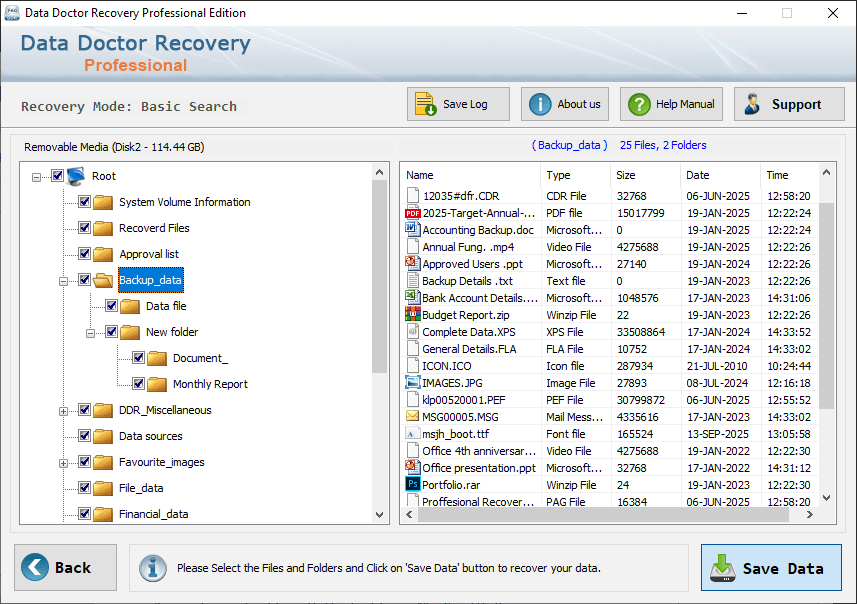Click the Support person icon
This screenshot has height=604, width=857.
[753, 104]
